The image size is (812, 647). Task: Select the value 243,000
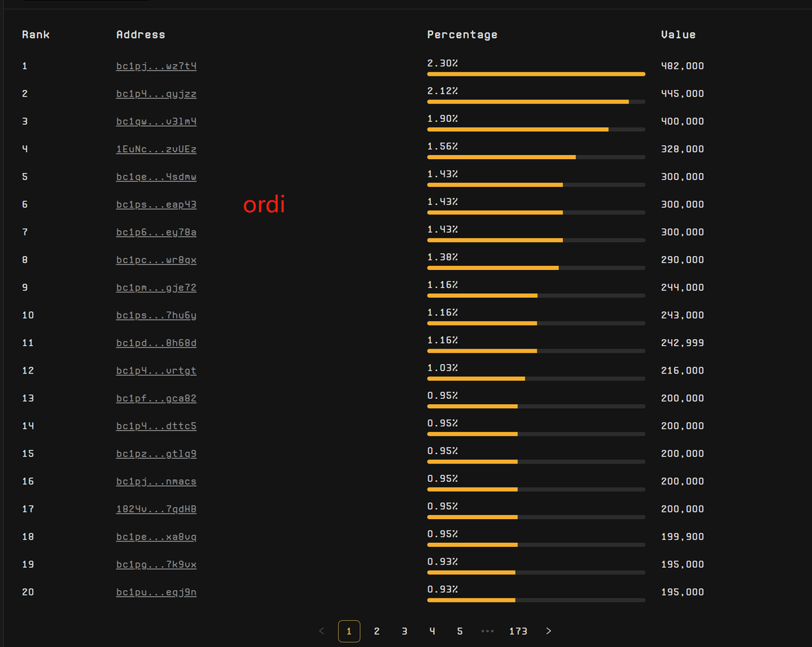coord(683,316)
